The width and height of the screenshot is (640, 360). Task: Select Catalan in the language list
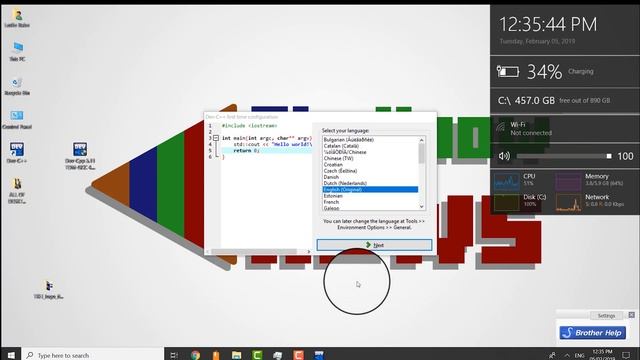pyautogui.click(x=341, y=146)
